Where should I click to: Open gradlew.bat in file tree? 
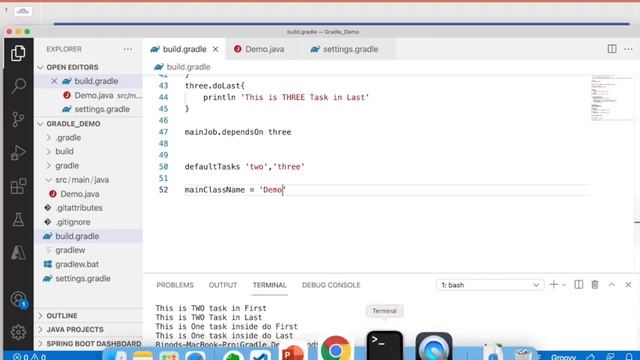coord(88,264)
